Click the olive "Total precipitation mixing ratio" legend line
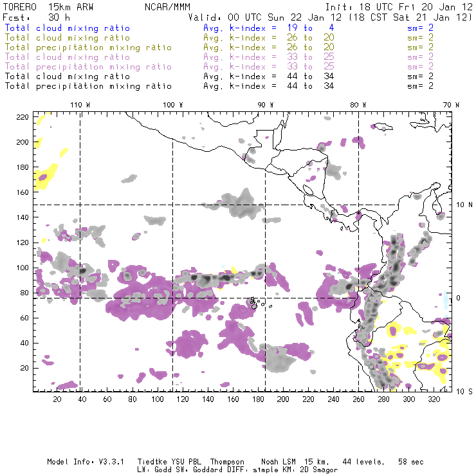The height and width of the screenshot is (476, 476). click(88, 48)
